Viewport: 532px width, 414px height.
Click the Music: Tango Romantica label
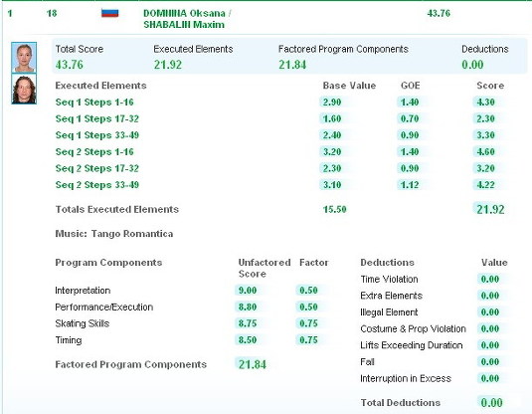[x=114, y=234]
